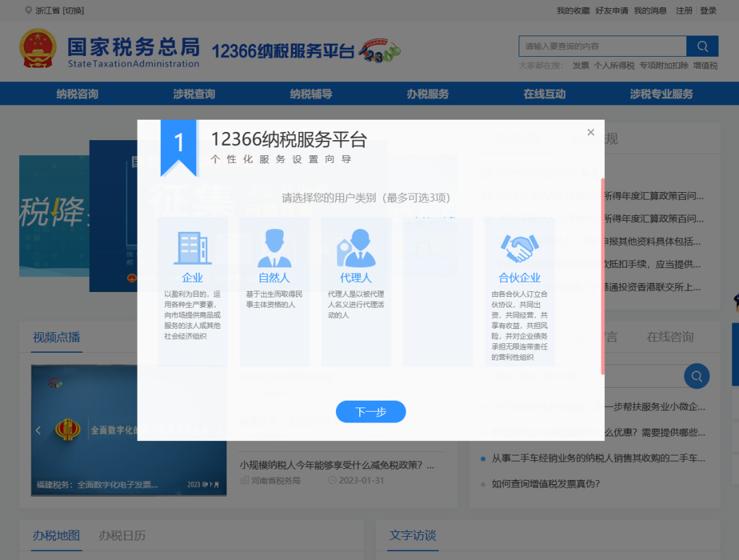Click the 代理人 agent figure icon
This screenshot has width=739, height=560.
tap(356, 246)
